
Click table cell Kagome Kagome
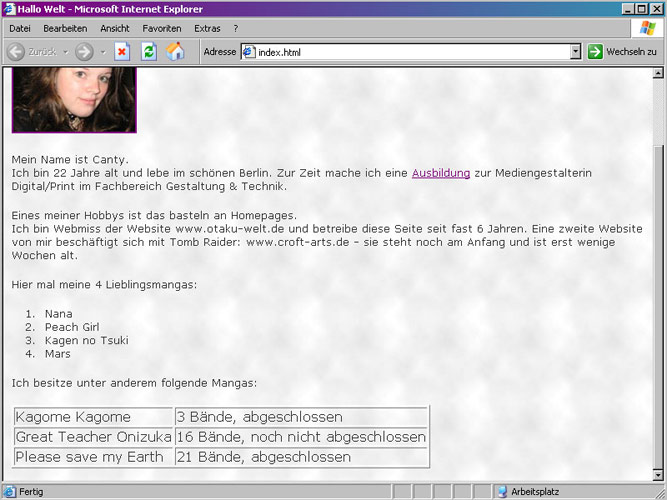[93, 417]
